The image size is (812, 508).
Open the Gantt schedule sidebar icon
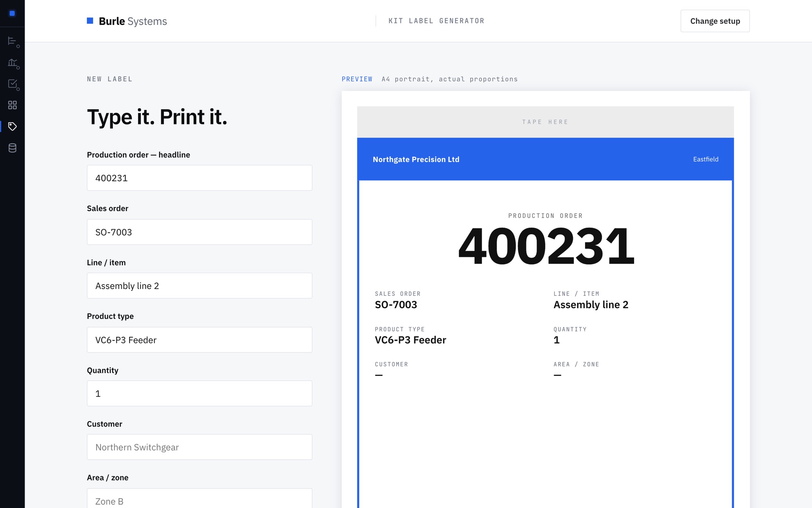[x=13, y=42]
